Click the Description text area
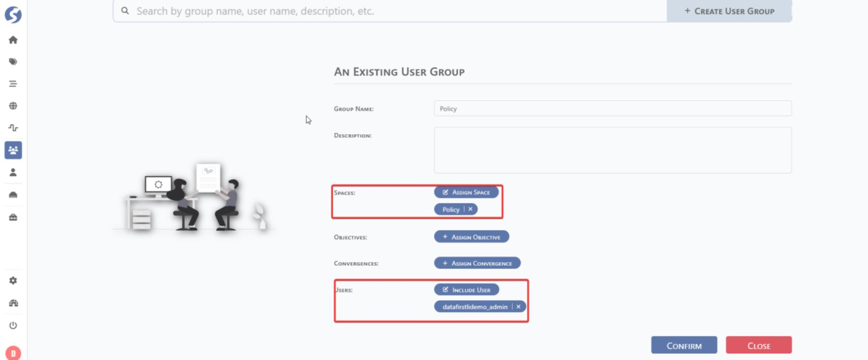Image resolution: width=868 pixels, height=360 pixels. click(x=613, y=150)
